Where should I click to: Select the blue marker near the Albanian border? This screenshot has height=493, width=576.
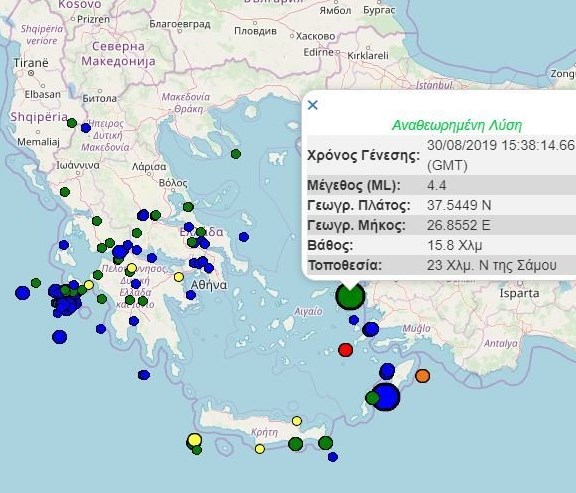point(86,128)
